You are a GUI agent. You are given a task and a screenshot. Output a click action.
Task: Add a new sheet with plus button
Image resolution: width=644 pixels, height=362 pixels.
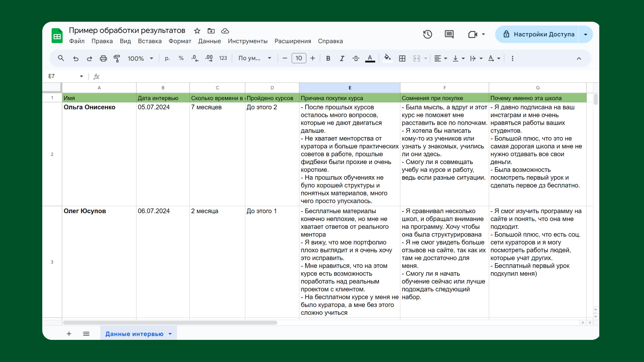click(x=69, y=334)
